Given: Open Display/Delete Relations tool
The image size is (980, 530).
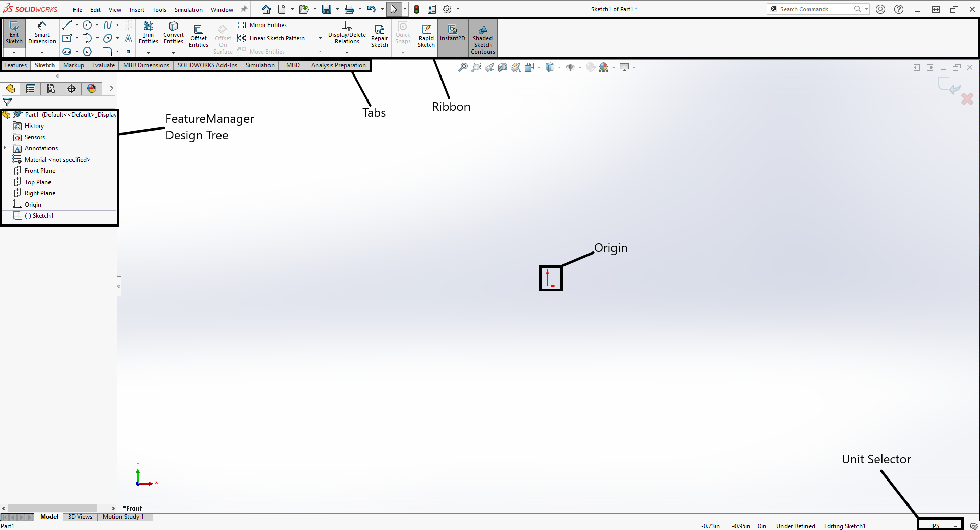Looking at the screenshot, I should pyautogui.click(x=347, y=34).
